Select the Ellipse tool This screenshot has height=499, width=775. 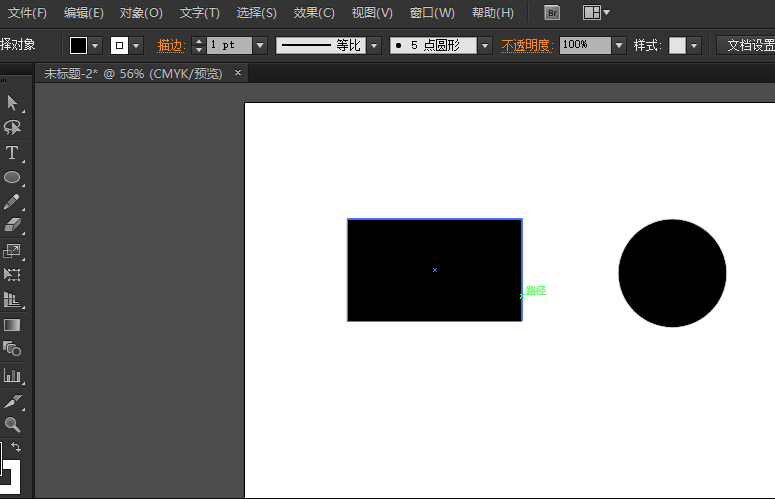(12, 177)
